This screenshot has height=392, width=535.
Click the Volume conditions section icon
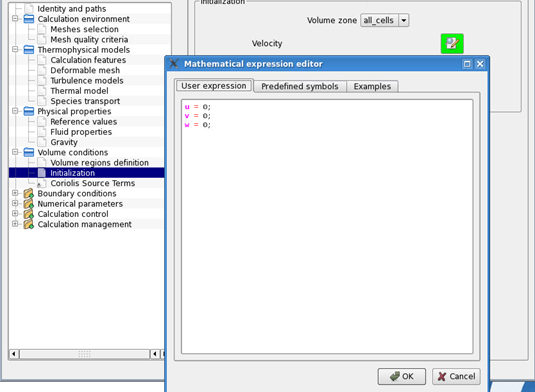29,152
